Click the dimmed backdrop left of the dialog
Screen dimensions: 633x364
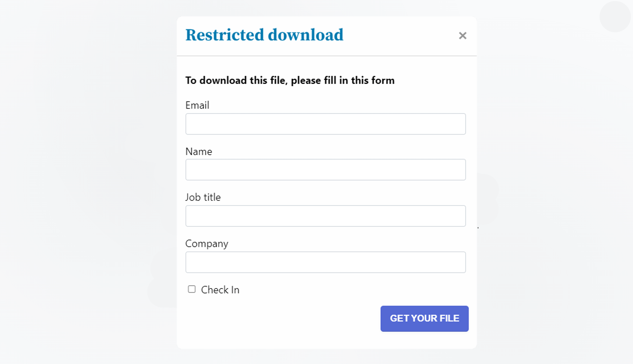(88, 175)
